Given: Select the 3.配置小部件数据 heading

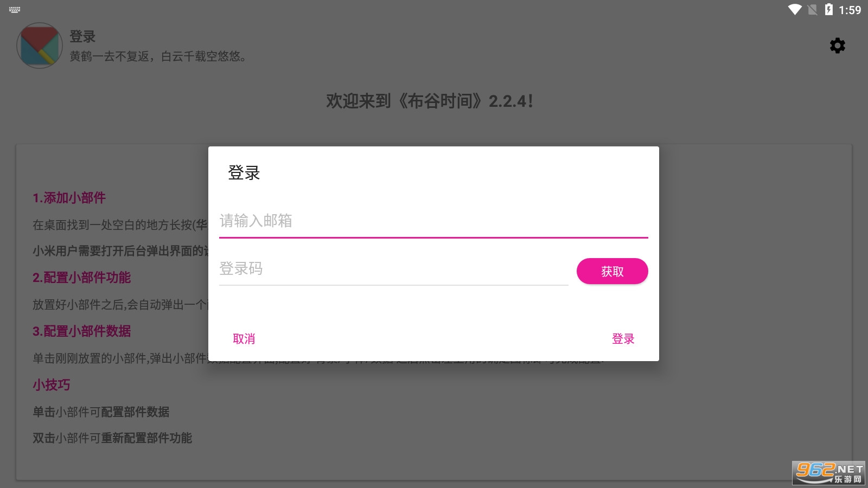Looking at the screenshot, I should 82,331.
